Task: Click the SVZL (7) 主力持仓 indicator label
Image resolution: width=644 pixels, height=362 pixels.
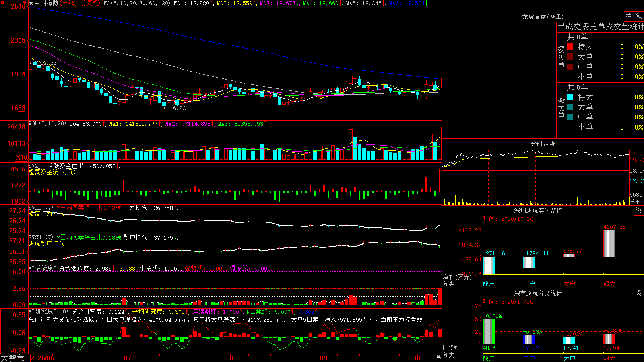Action: click(41, 208)
